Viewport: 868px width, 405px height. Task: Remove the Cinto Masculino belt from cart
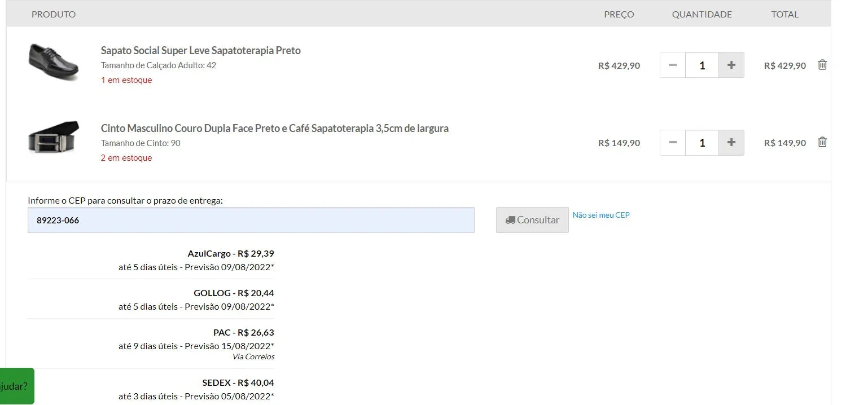[822, 142]
